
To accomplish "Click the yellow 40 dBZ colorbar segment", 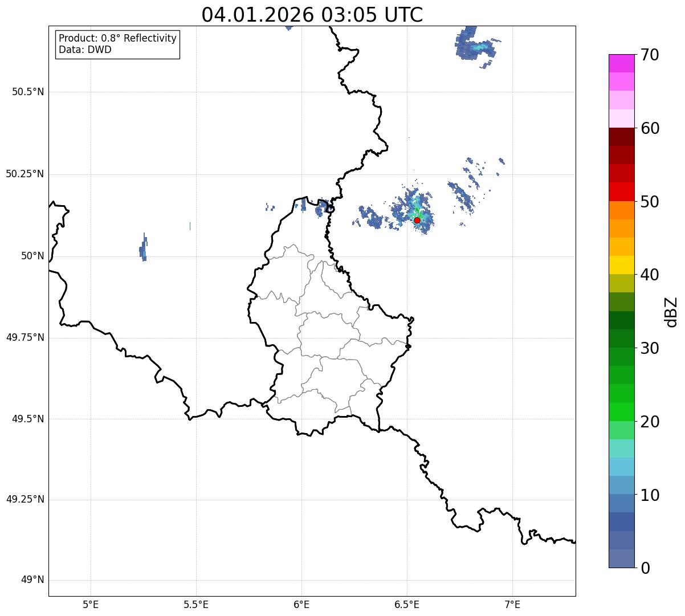I will point(621,266).
